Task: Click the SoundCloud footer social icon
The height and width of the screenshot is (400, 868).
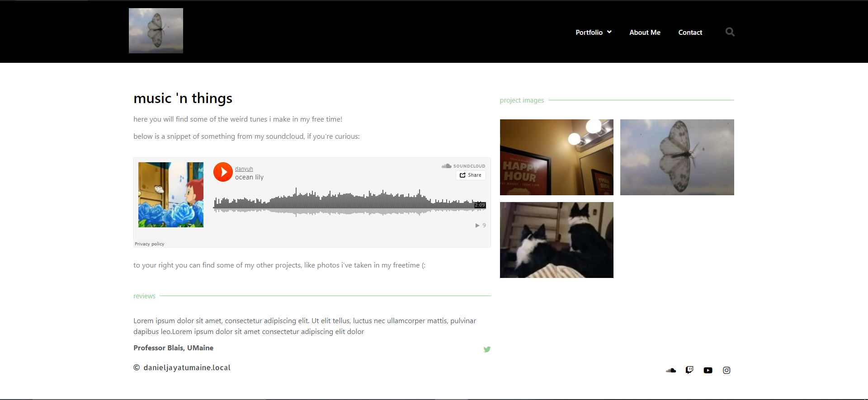Action: (x=671, y=370)
